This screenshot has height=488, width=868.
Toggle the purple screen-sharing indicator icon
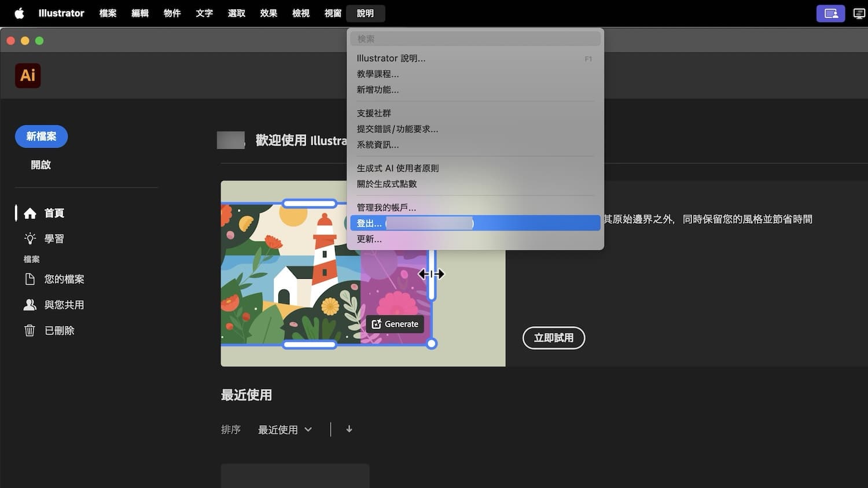click(831, 13)
